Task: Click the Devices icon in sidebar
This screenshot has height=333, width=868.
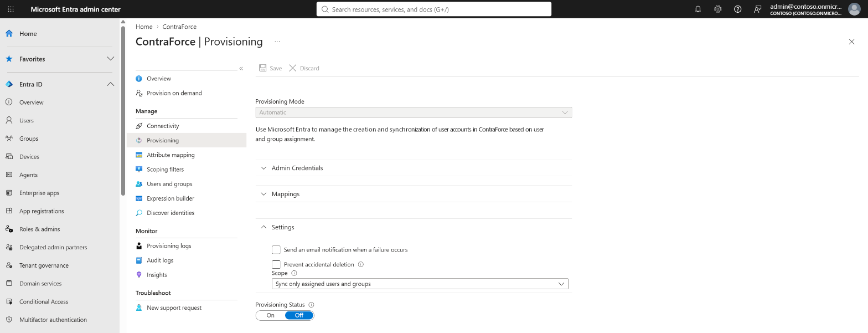Action: click(9, 157)
